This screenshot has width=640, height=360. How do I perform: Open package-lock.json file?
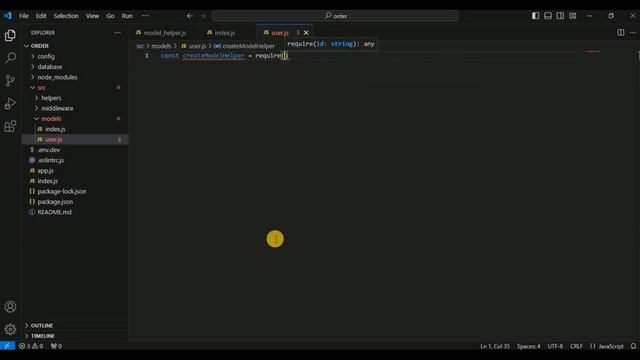click(62, 191)
